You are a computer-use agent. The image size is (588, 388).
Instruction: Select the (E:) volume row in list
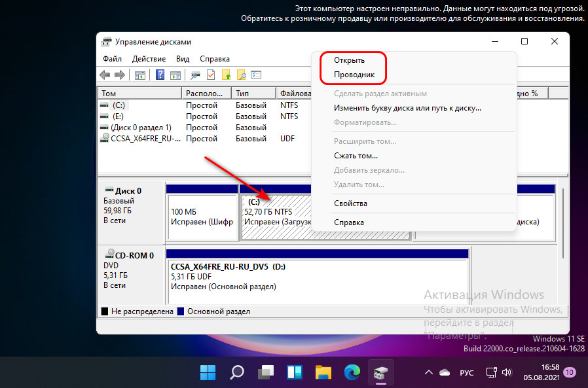118,116
